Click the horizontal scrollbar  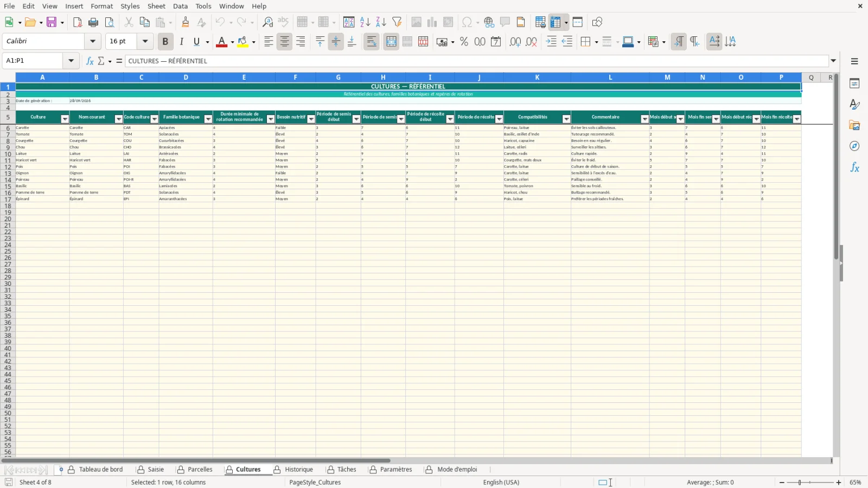pyautogui.click(x=417, y=461)
